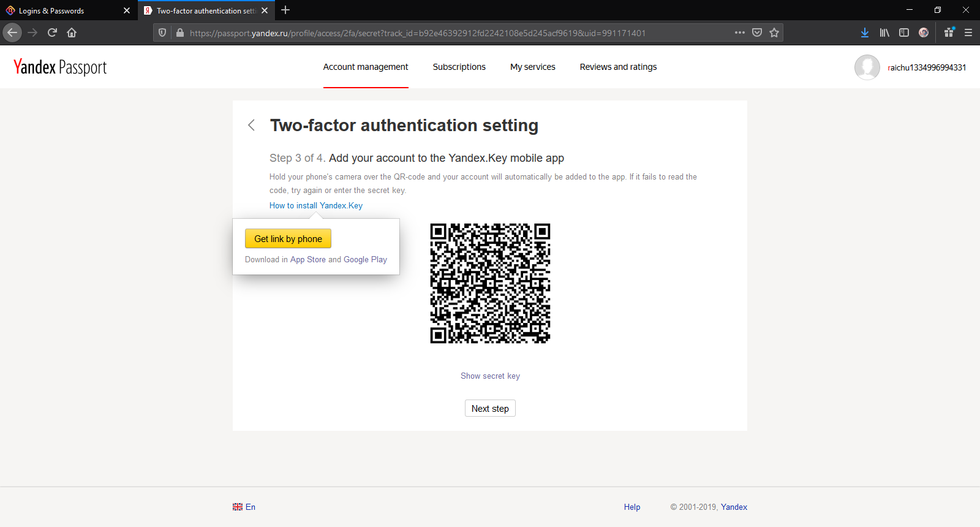The image size is (980, 527).
Task: Open the username raichu1334996994331 menu
Action: tap(927, 67)
